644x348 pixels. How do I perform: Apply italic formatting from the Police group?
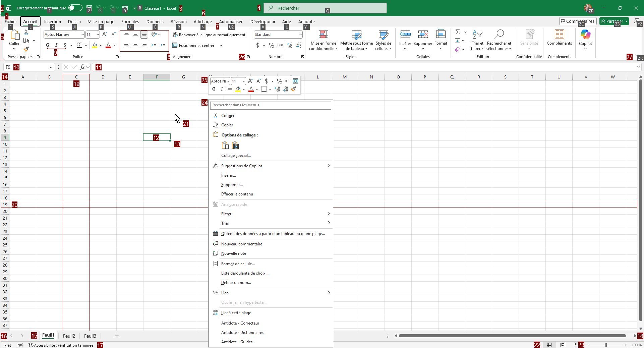coord(56,45)
